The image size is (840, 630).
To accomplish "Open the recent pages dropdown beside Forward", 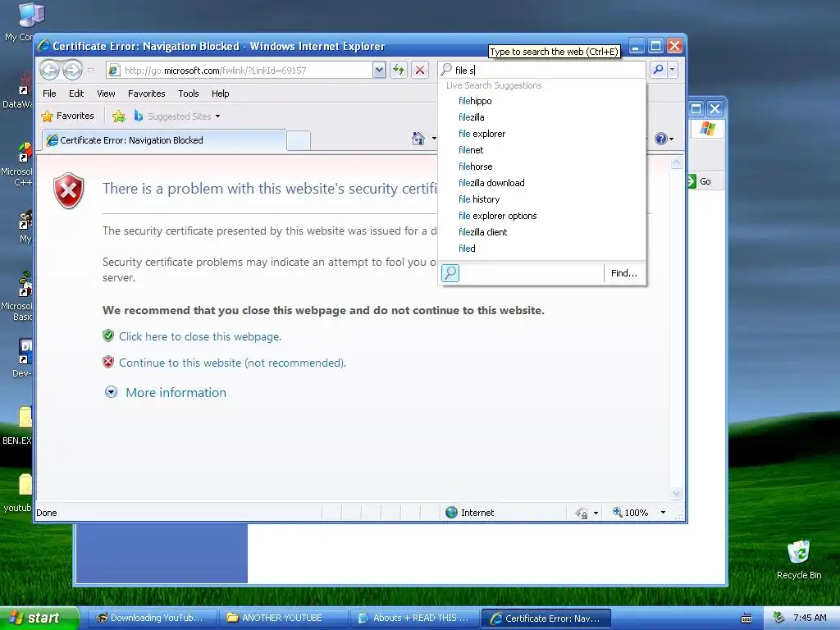I will [x=90, y=70].
